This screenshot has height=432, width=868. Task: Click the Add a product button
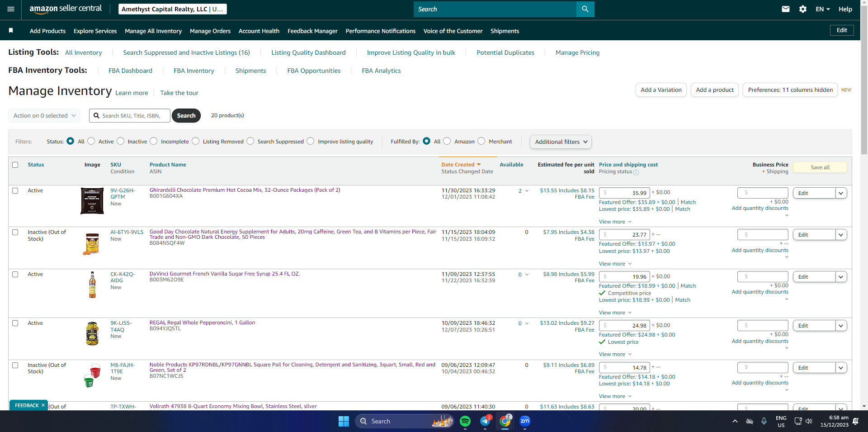point(715,90)
